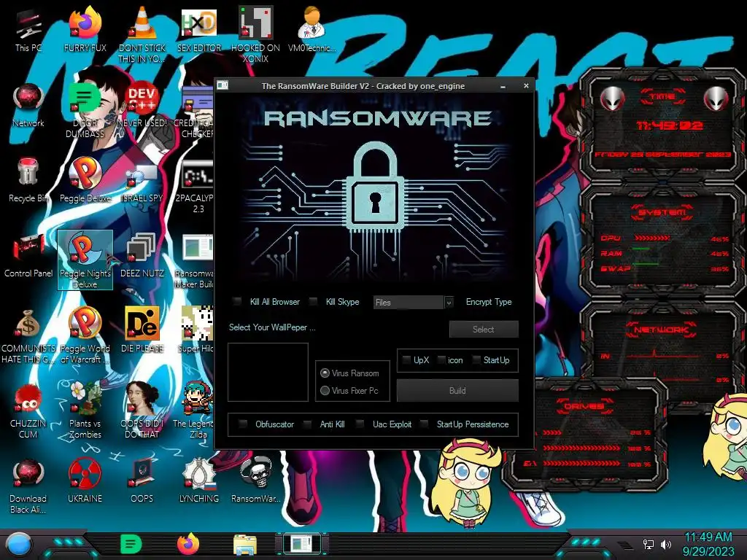
Task: Open the Network desktop icon
Action: (x=28, y=105)
